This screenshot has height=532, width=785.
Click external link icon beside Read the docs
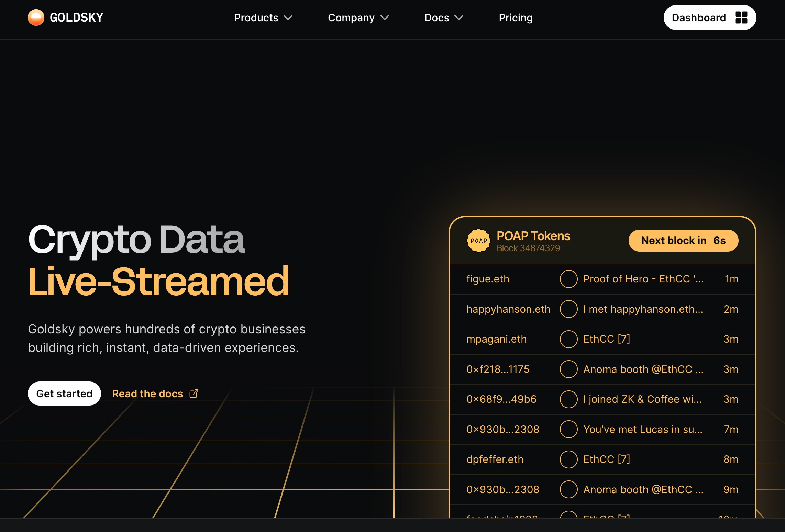(x=194, y=394)
